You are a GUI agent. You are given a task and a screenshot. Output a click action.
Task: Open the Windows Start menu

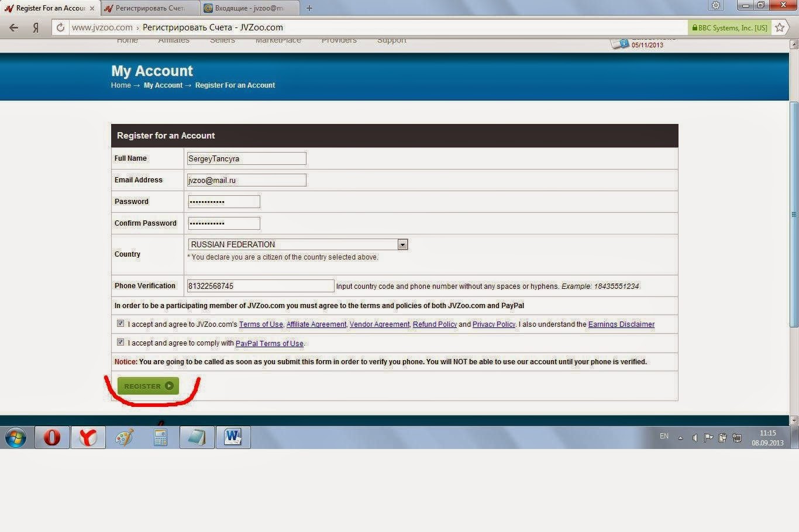click(16, 437)
